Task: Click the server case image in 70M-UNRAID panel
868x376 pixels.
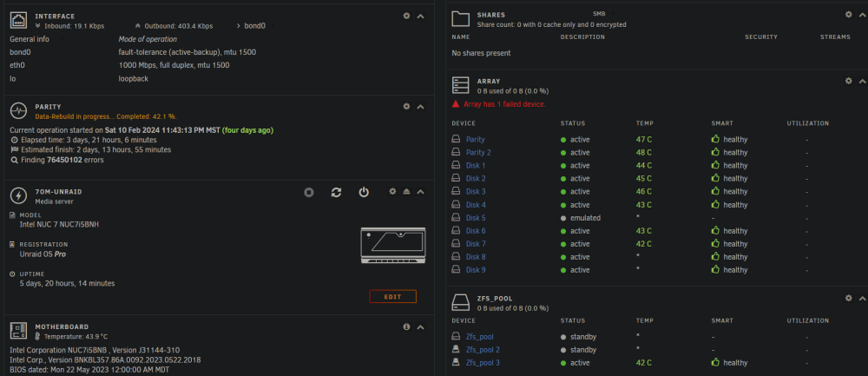Action: pos(393,246)
